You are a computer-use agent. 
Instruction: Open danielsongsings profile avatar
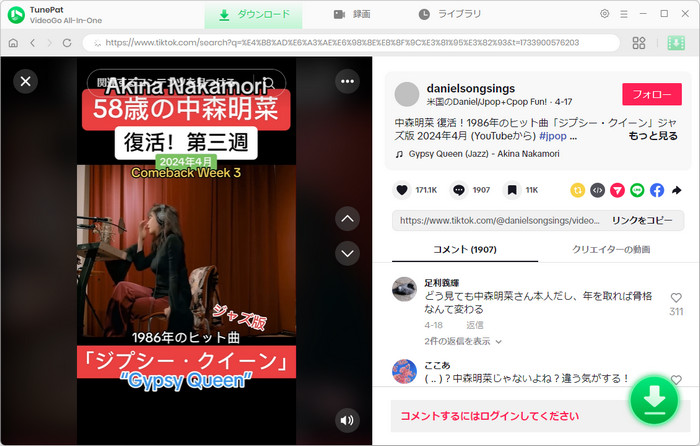pos(407,94)
